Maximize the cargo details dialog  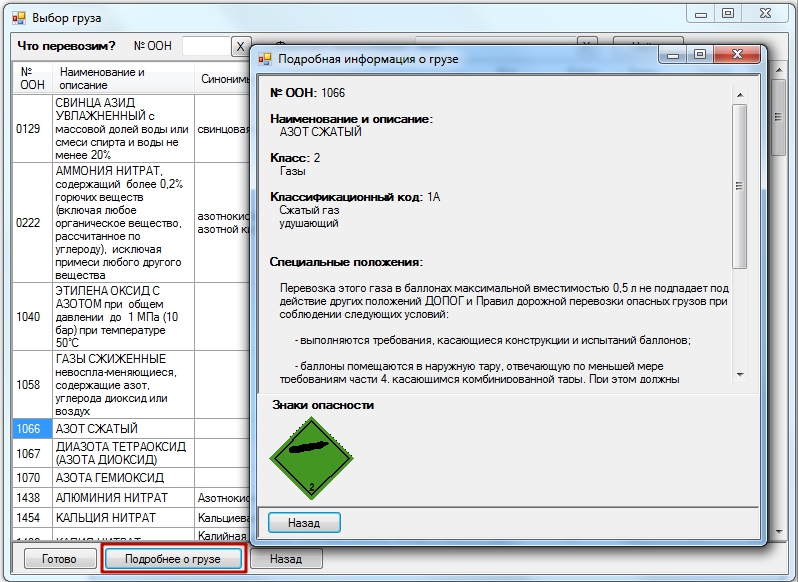tap(700, 54)
